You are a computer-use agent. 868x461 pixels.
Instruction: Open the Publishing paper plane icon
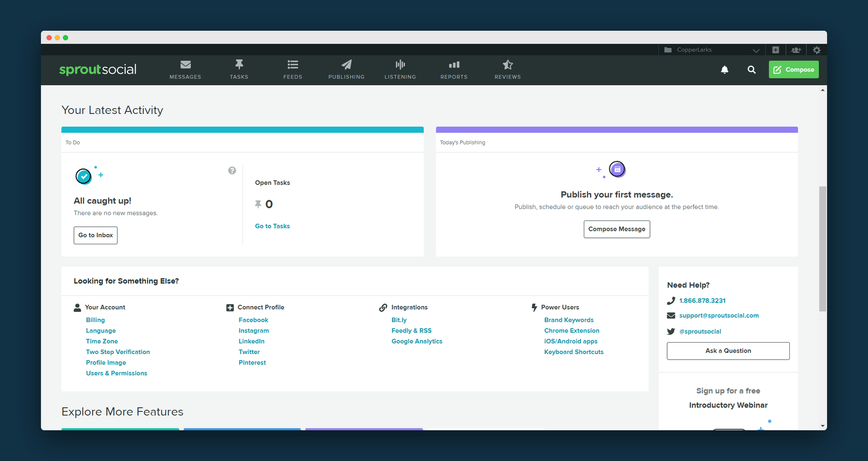coord(347,65)
